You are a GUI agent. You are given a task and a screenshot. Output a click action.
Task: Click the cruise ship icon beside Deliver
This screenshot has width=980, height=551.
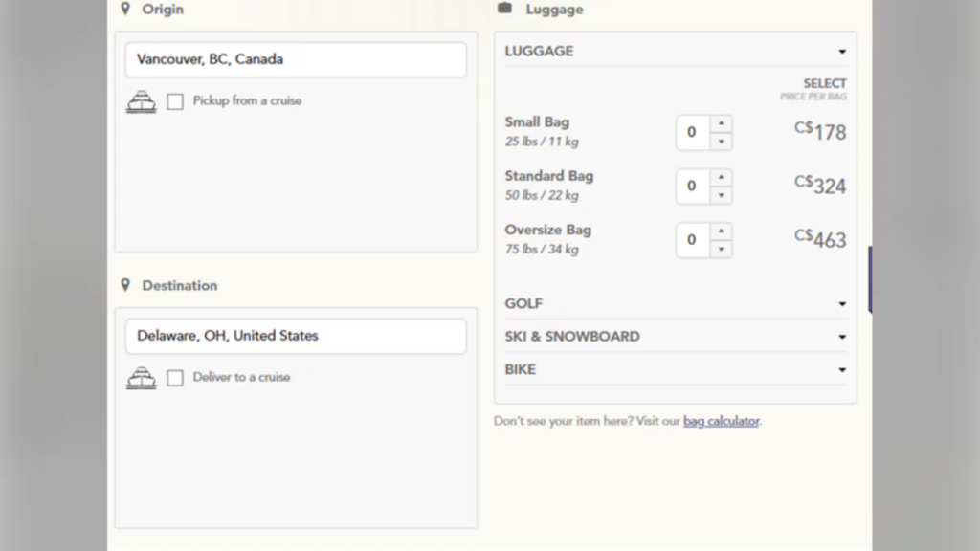pos(142,377)
